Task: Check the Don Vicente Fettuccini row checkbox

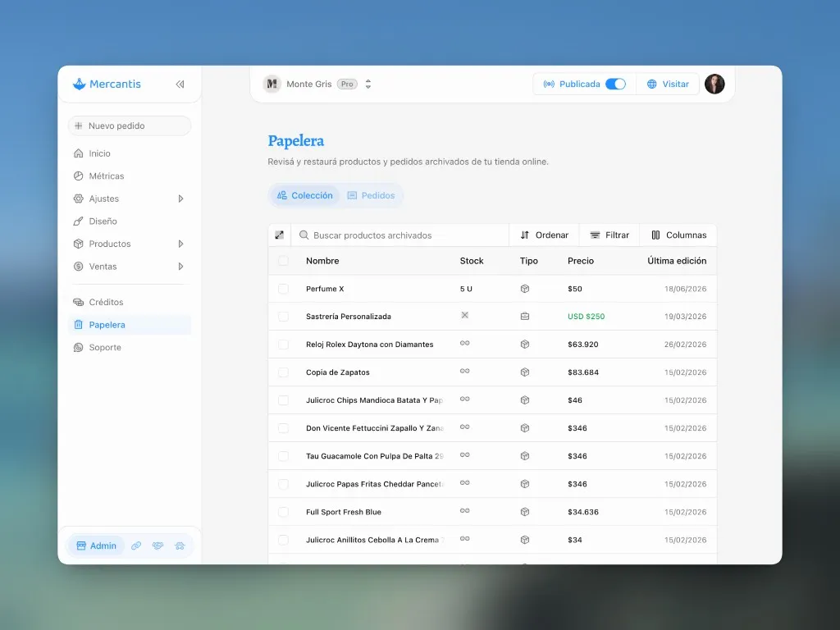Action: (283, 428)
